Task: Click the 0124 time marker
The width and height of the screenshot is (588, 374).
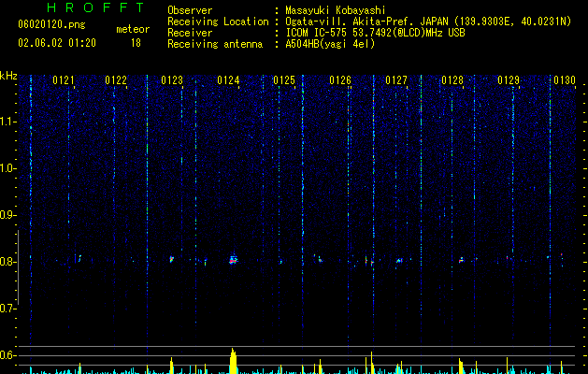Action: click(228, 80)
